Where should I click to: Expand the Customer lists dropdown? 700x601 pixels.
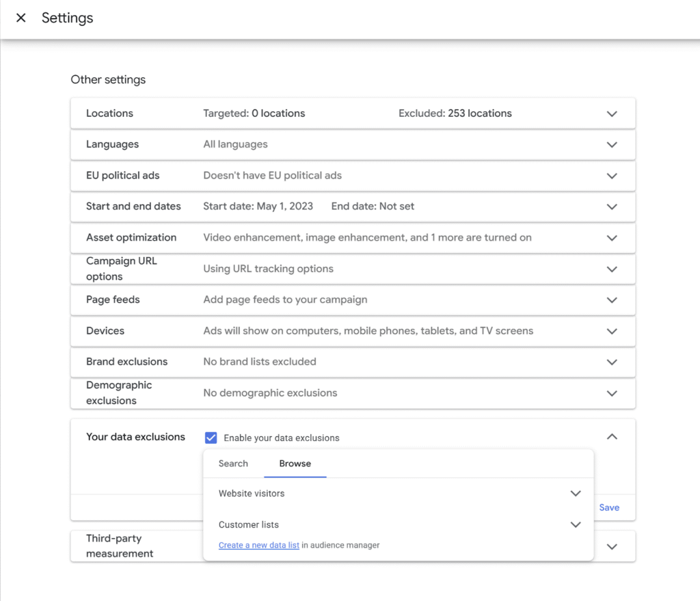point(576,525)
